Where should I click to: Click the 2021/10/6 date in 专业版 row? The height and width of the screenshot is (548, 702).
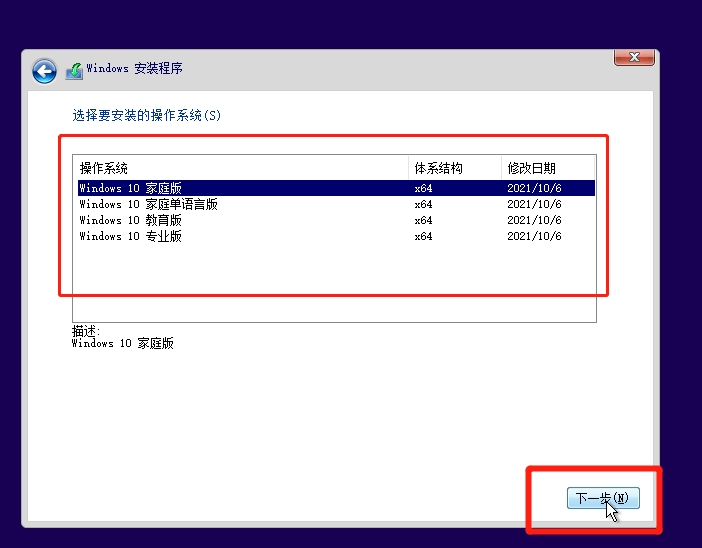click(x=534, y=236)
